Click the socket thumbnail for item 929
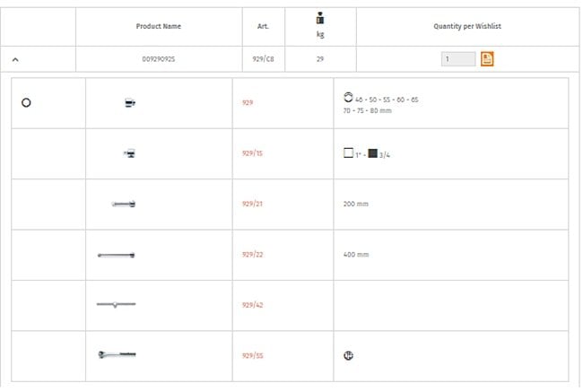The image size is (583, 392). pos(129,103)
